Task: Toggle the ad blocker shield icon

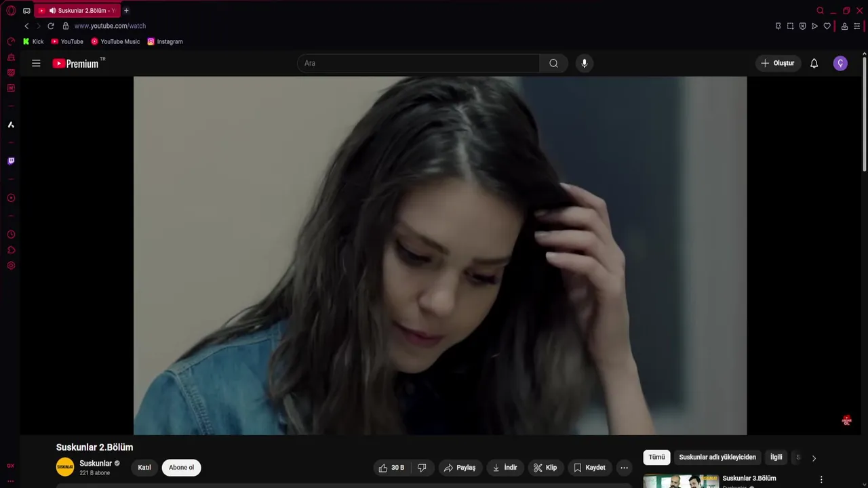Action: tap(802, 26)
